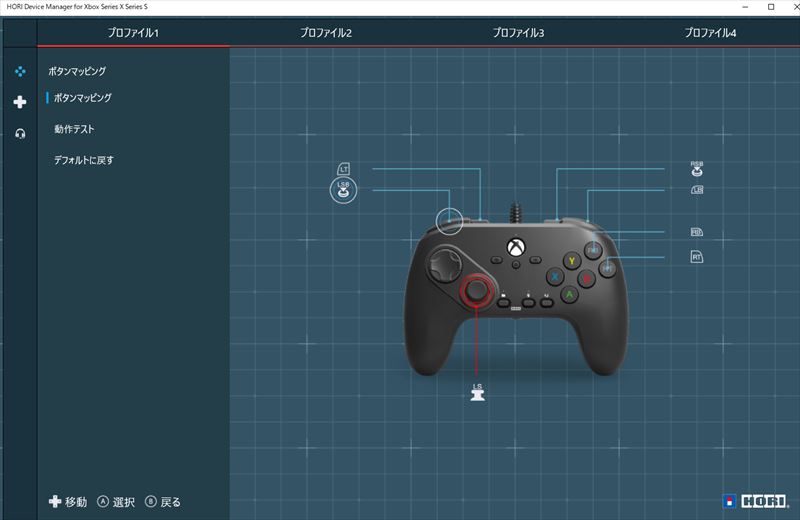Click the red-highlighted left stick on controller
Screen dimensions: 800x520
(478, 290)
